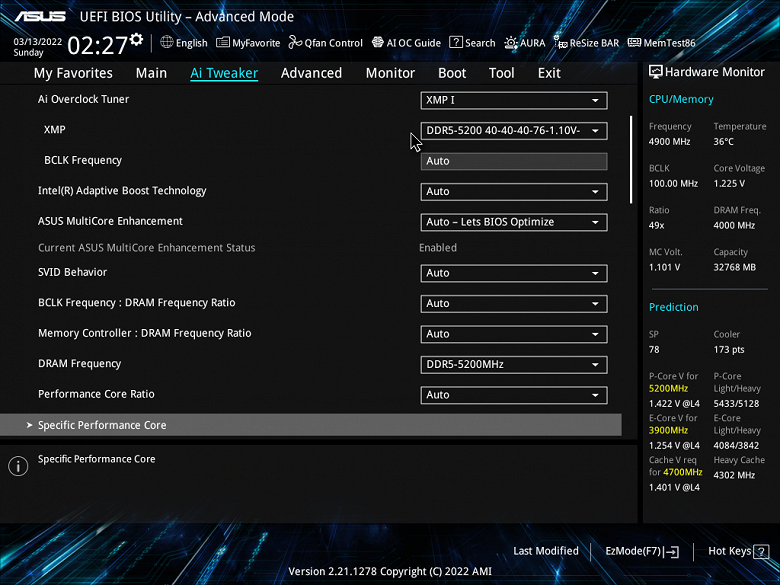780x585 pixels.
Task: Click Last Modified button
Action: coord(546,551)
